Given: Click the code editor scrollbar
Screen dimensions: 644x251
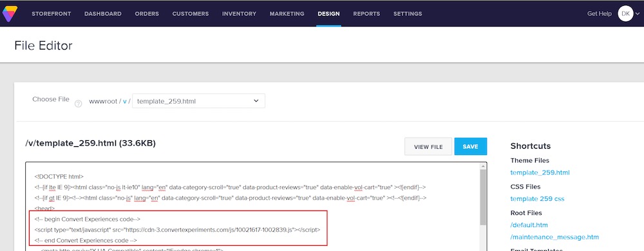Looking at the screenshot, I should pos(483,197).
